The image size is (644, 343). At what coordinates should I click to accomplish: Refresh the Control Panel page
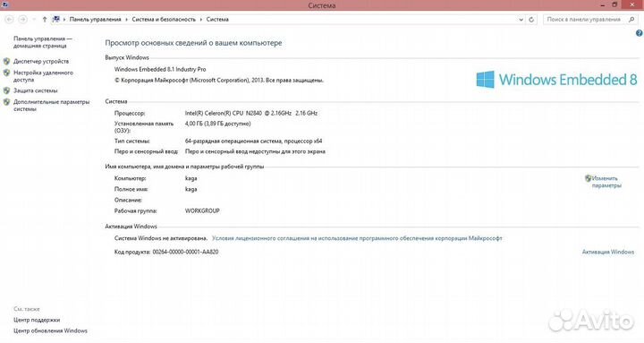coord(531,20)
